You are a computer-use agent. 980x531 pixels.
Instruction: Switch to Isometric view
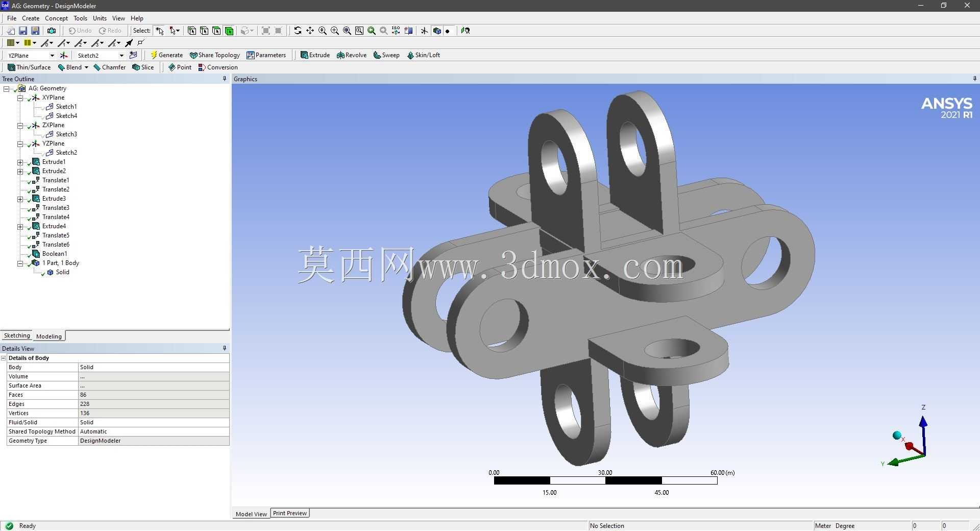click(396, 31)
